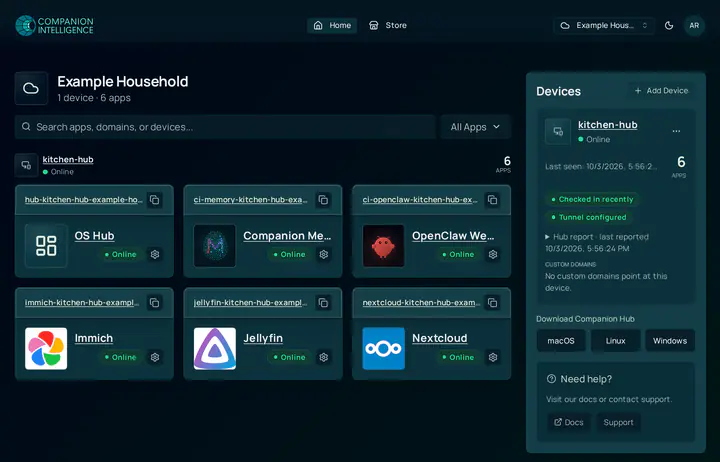Click the kitchen-hub device icon above the app cards
720x462 pixels.
tap(26, 165)
